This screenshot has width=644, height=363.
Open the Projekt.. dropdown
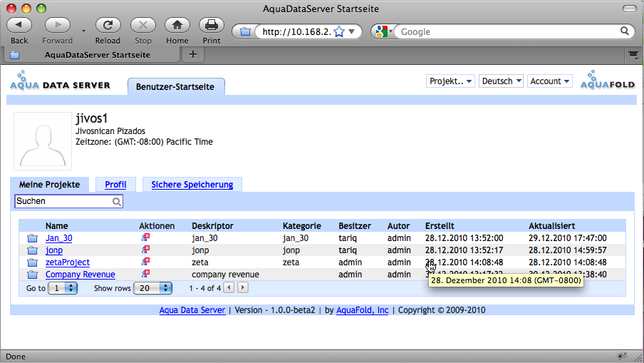click(x=450, y=81)
